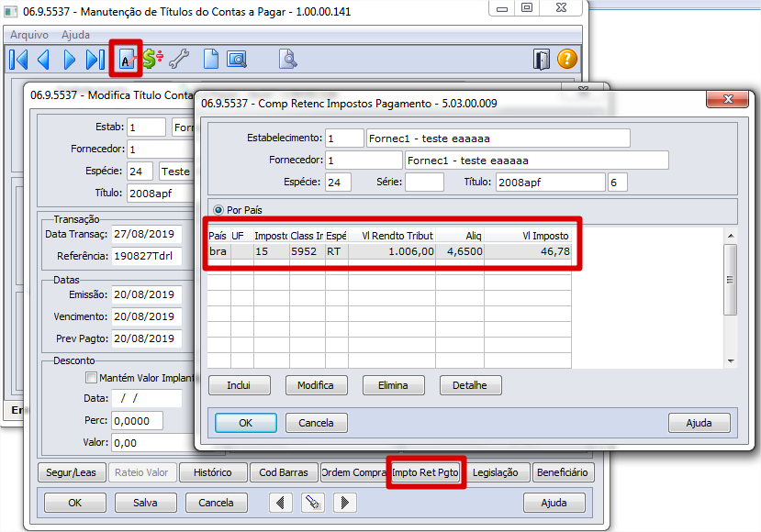761x532 pixels.
Task: Click the Impto Ret Pgto button
Action: point(425,472)
